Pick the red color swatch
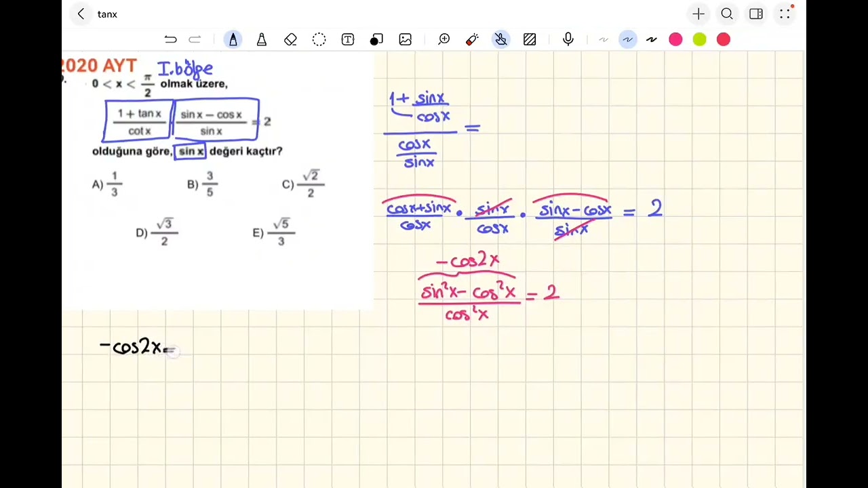The image size is (868, 488). [724, 40]
